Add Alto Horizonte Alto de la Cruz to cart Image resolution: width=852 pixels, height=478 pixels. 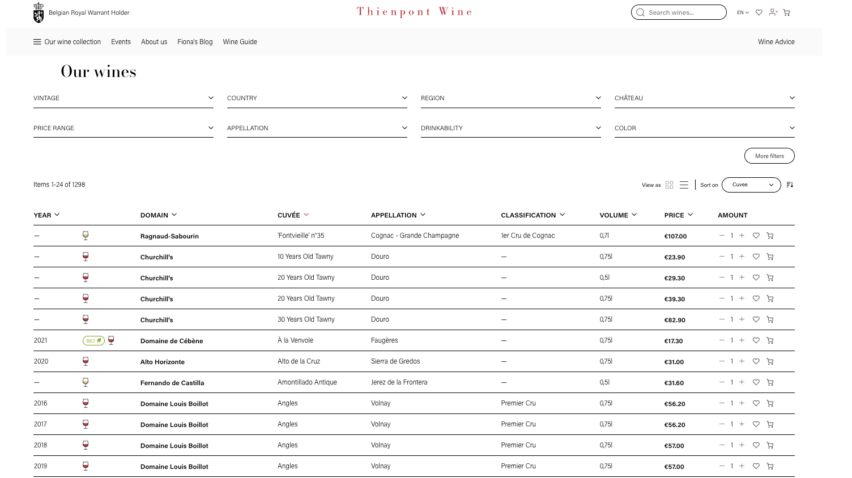[x=770, y=361]
